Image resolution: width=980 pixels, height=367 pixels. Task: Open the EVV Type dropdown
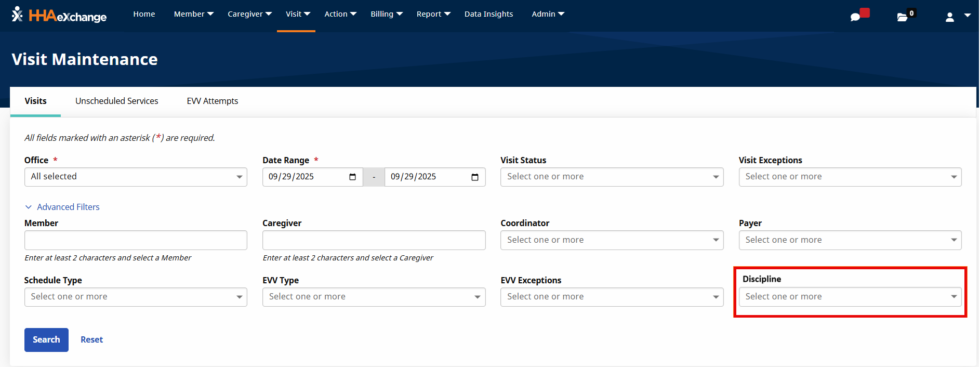click(374, 297)
